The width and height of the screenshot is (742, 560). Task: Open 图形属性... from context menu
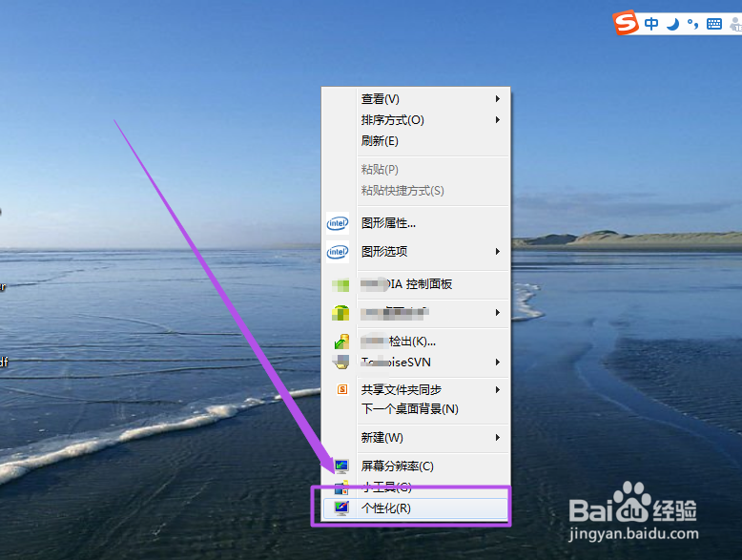tap(416, 223)
